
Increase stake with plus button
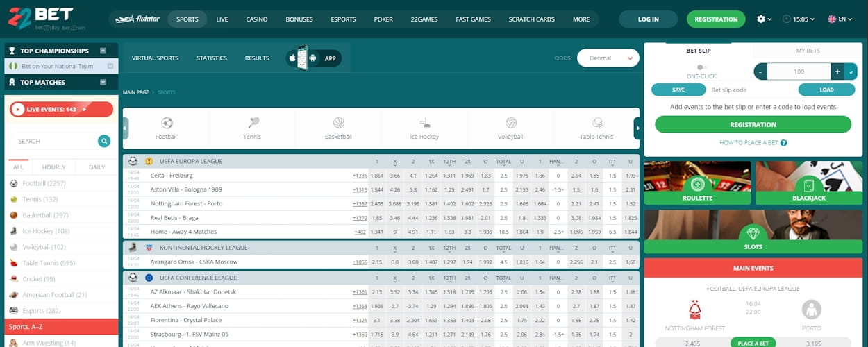[837, 71]
